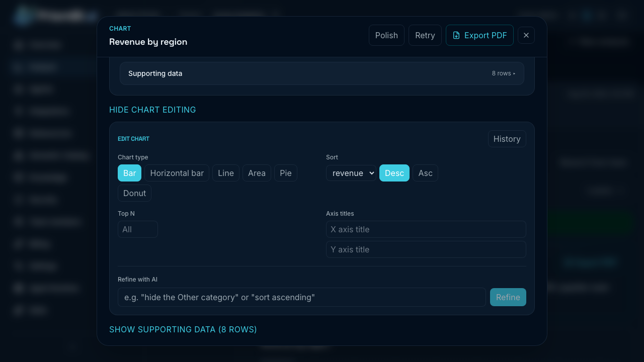This screenshot has width=644, height=362.
Task: Click the download icon in Export PDF
Action: point(456,35)
